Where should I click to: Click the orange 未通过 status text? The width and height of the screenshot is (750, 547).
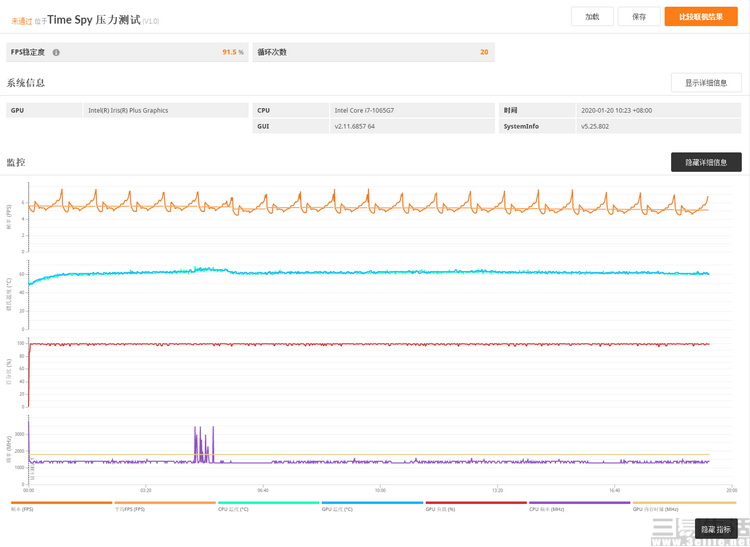pos(22,21)
